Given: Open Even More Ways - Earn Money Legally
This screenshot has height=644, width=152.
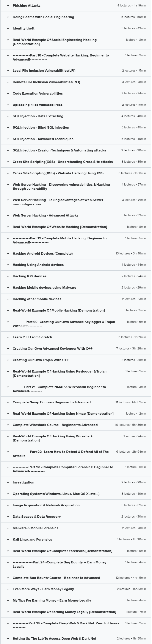Looking at the screenshot, I should (43, 589).
